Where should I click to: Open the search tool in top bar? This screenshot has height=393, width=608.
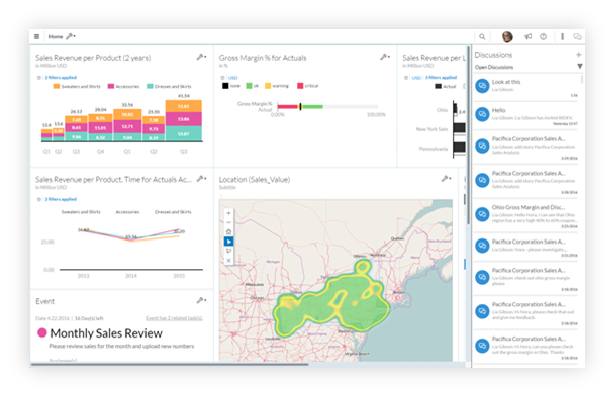pos(482,36)
